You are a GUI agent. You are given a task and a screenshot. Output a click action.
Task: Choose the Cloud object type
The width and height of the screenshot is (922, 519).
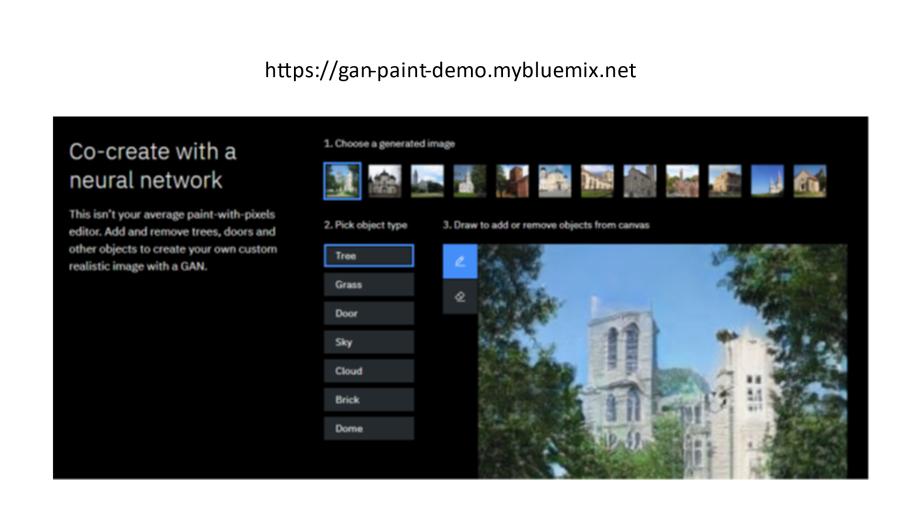368,371
